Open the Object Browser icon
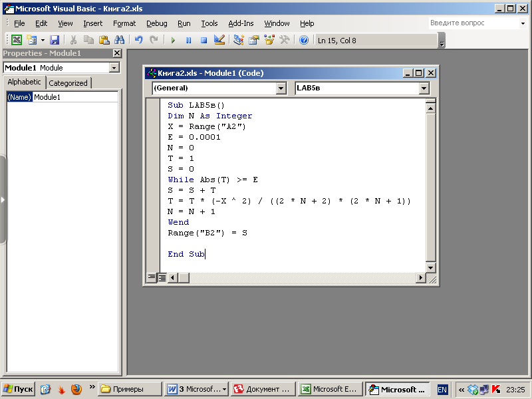This screenshot has width=532, height=399. tap(269, 40)
